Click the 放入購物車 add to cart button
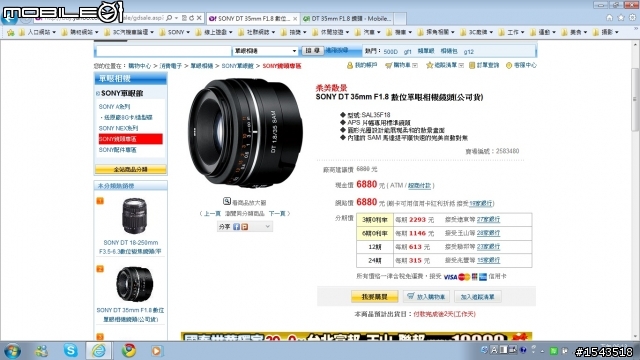The width and height of the screenshot is (640, 360). pos(427,297)
